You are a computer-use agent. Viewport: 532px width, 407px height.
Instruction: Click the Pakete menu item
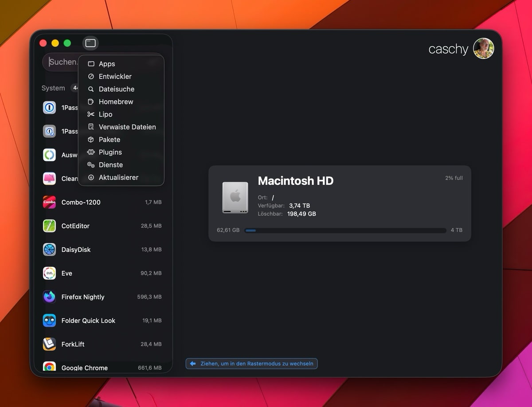click(x=110, y=140)
